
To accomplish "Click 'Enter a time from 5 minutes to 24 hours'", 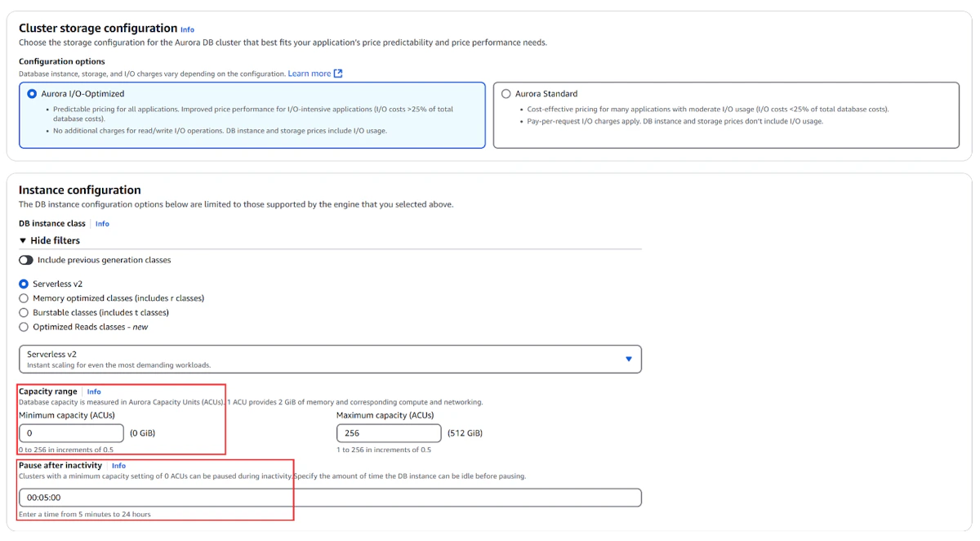I will point(85,514).
